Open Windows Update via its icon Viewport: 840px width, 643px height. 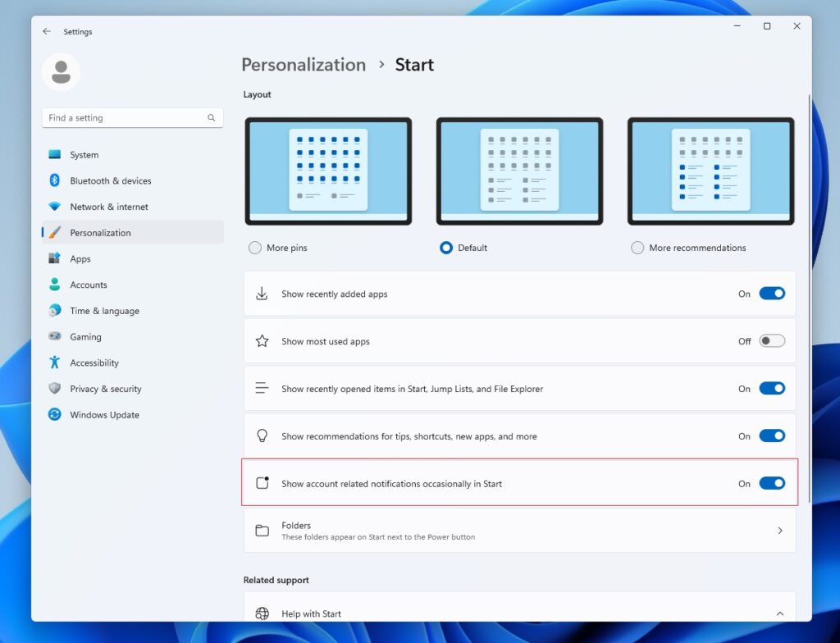point(55,415)
